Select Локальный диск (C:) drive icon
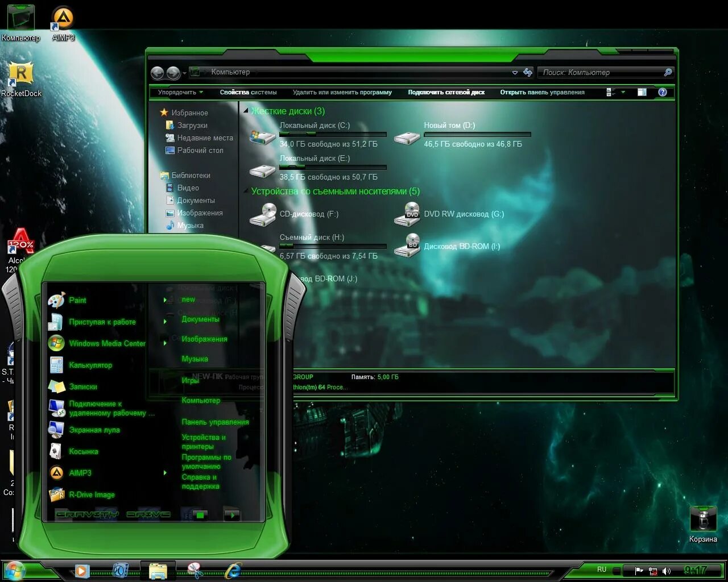The height and width of the screenshot is (582, 728). tap(263, 137)
